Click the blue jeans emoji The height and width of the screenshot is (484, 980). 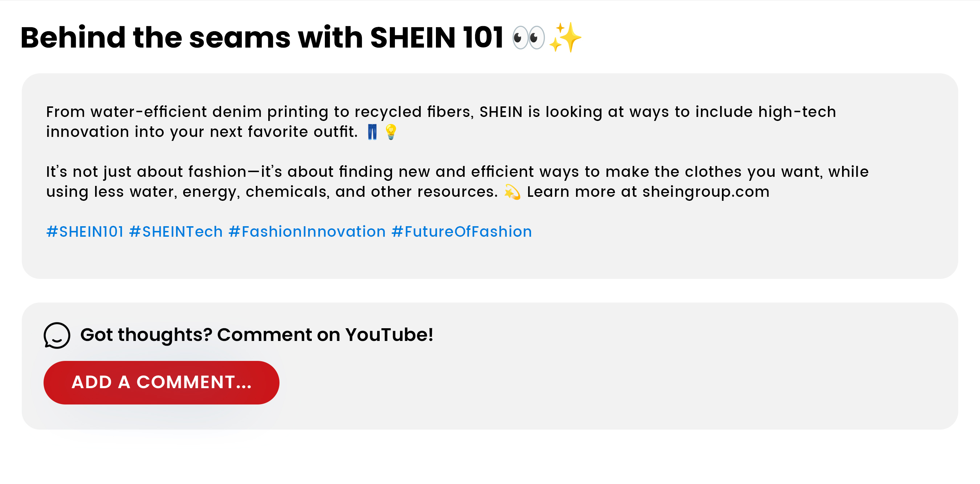pyautogui.click(x=372, y=132)
